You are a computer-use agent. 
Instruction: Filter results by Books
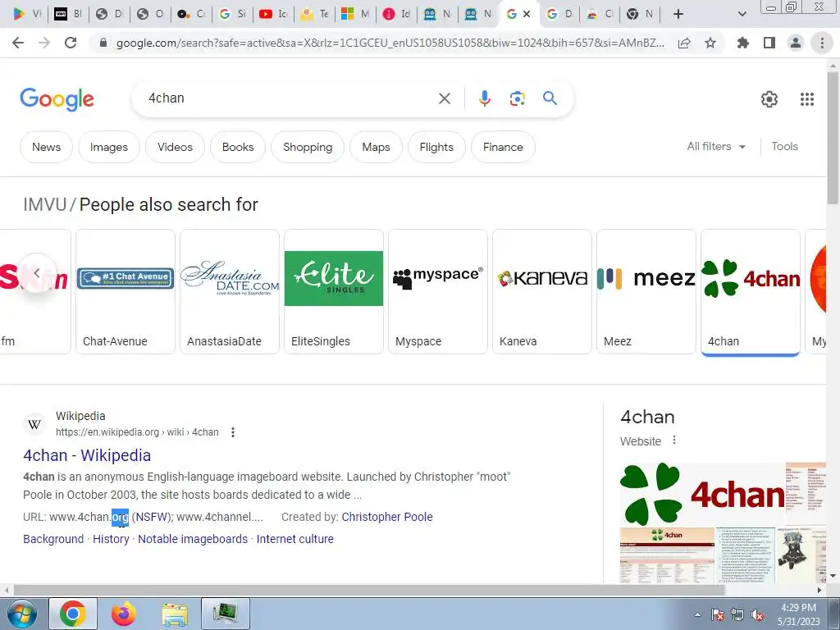pyautogui.click(x=238, y=147)
